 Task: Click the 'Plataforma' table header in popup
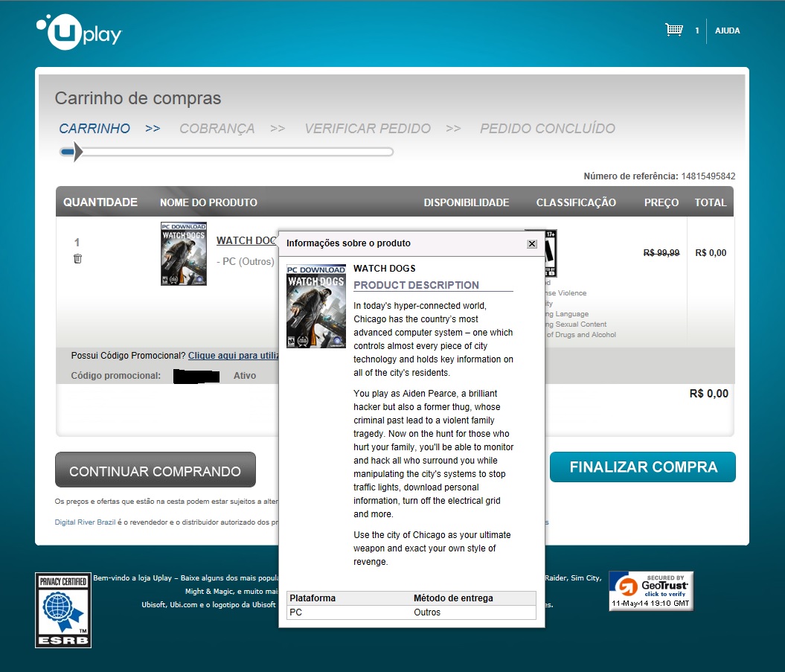point(313,598)
